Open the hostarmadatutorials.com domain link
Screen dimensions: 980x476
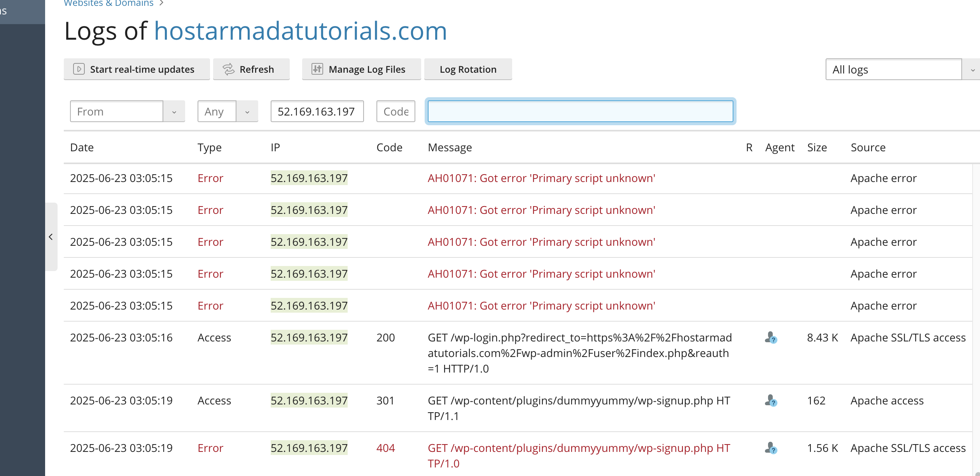click(300, 31)
